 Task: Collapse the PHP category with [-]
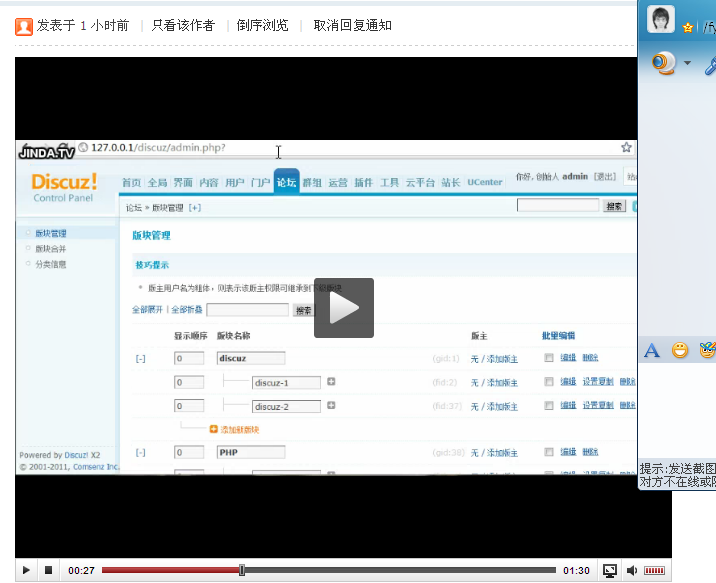coord(141,452)
